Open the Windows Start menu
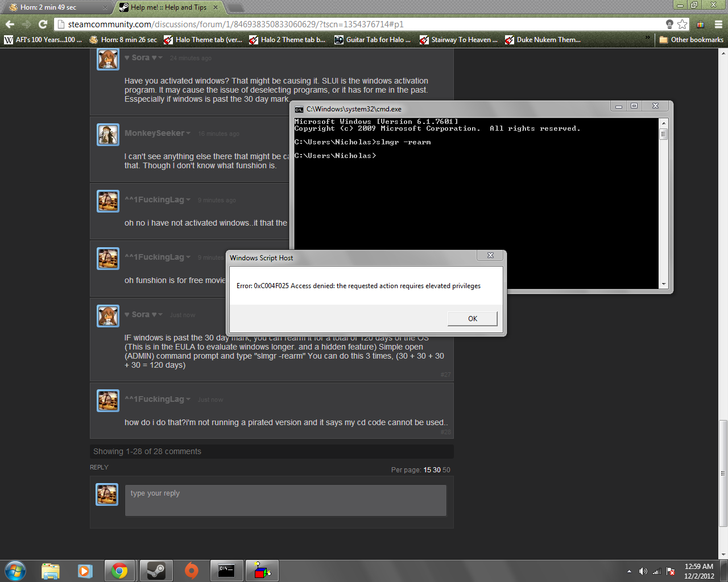The width and height of the screenshot is (728, 582). (x=15, y=571)
